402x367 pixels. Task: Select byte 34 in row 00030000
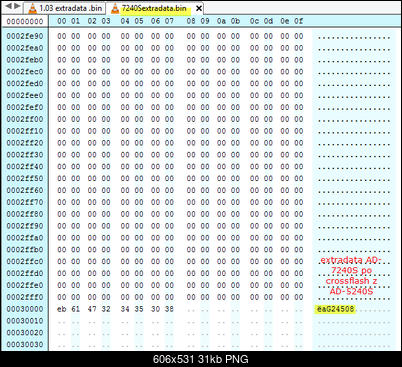pyautogui.click(x=125, y=309)
